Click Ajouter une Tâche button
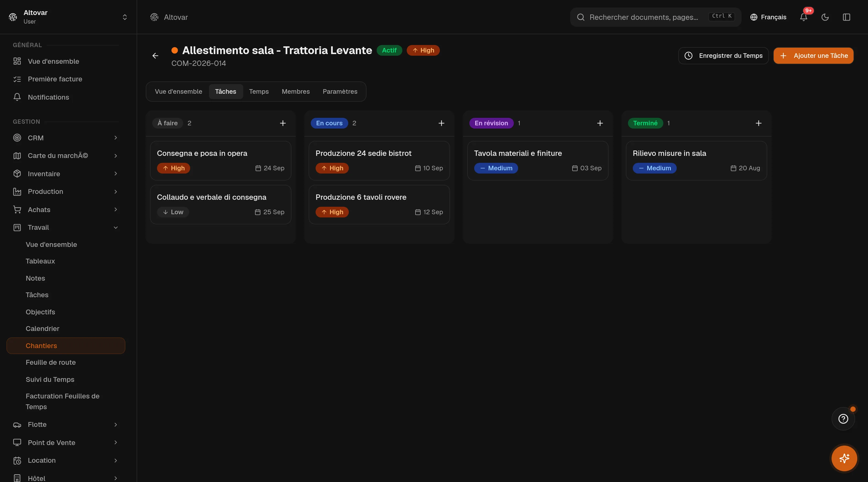This screenshot has width=868, height=482. 813,56
